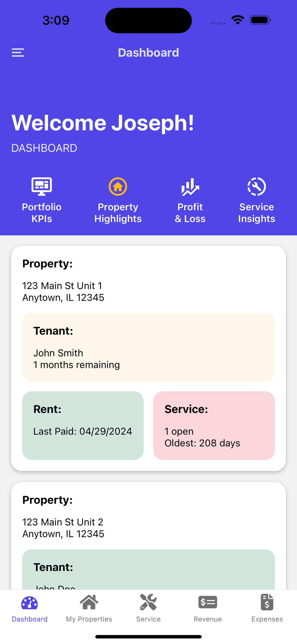The width and height of the screenshot is (297, 644).
Task: Tap the Property Highlights label
Action: click(118, 213)
